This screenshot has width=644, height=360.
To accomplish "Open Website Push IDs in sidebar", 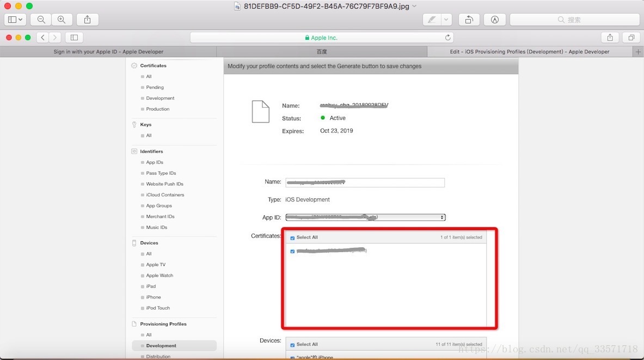I will pos(165,184).
